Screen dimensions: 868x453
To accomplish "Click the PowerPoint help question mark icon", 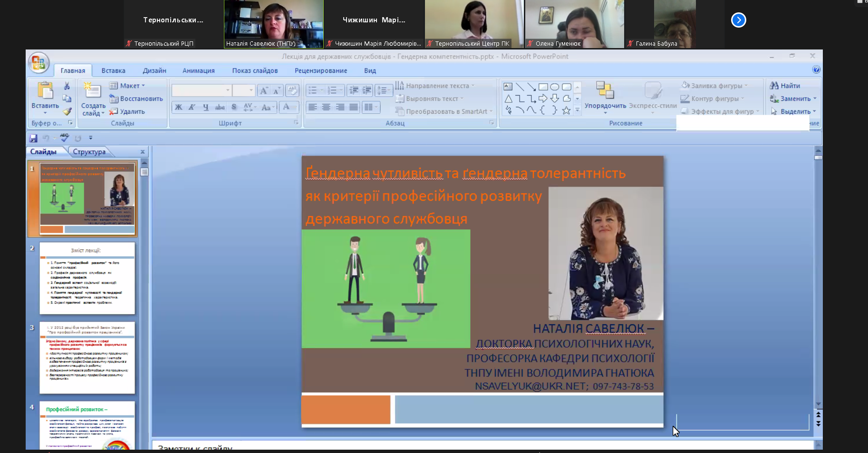I will click(816, 69).
